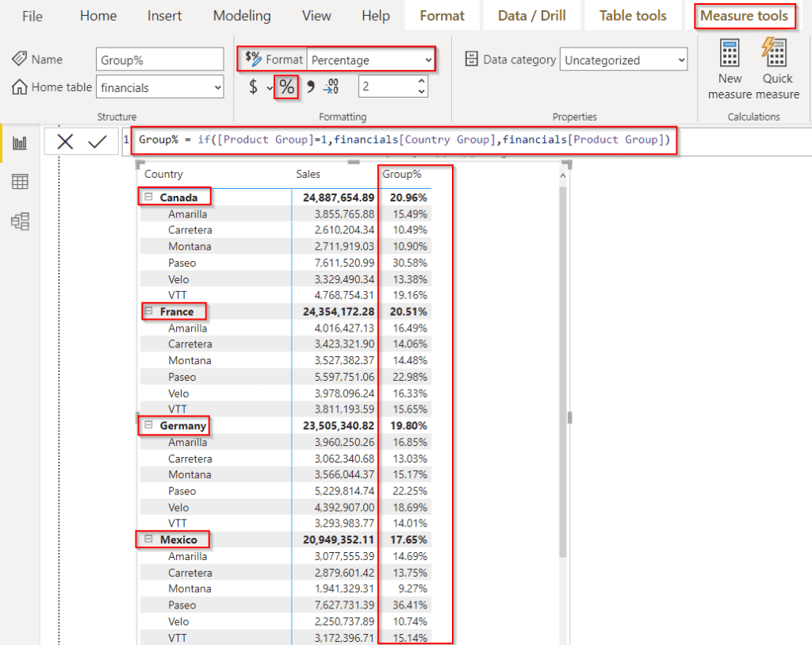Switch to Data view in sidebar

point(20,182)
